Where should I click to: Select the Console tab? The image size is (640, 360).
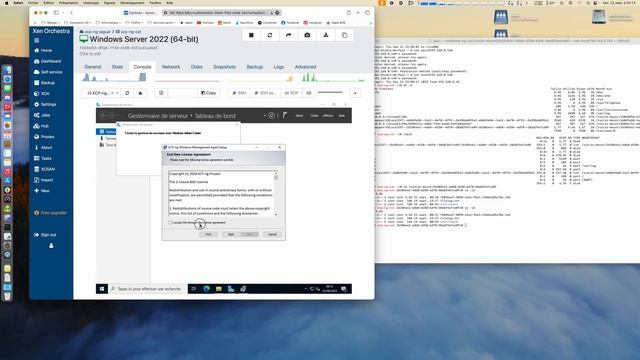pyautogui.click(x=142, y=67)
